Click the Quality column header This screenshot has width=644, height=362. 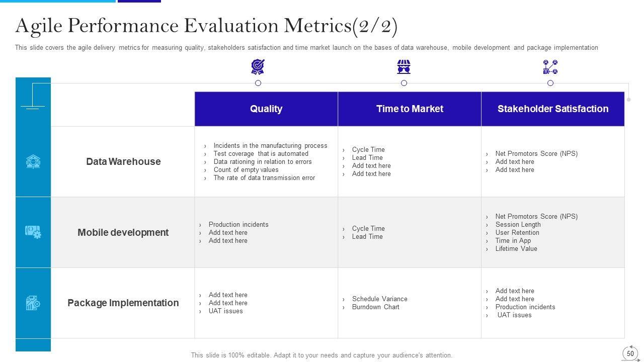click(266, 109)
